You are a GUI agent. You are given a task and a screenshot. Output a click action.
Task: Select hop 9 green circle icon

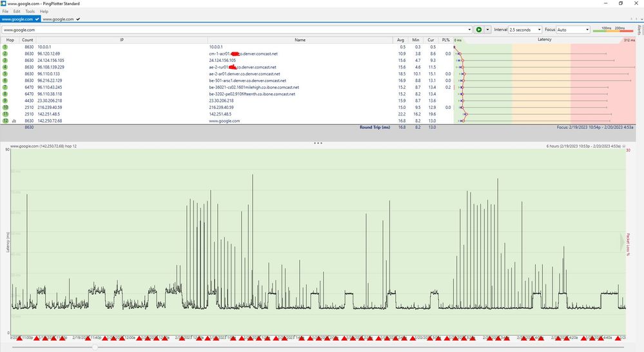5,101
